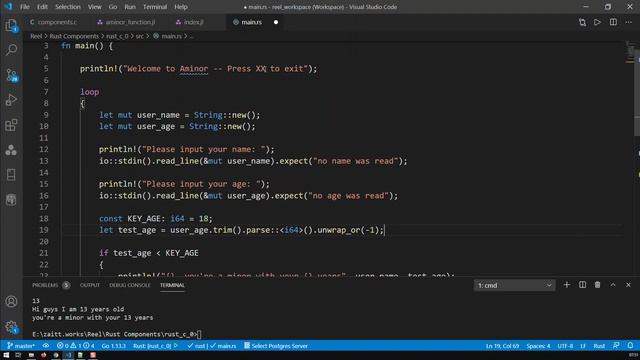The width and height of the screenshot is (640, 360).
Task: Click the unsaved dot on the main.rs tab
Action: click(x=276, y=22)
